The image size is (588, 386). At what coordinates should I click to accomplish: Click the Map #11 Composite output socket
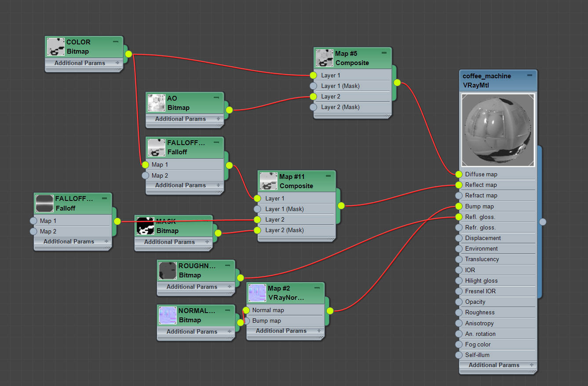click(341, 205)
